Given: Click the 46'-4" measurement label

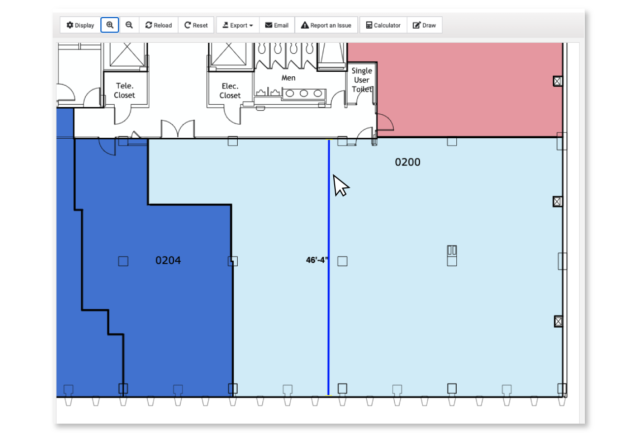Looking at the screenshot, I should point(317,260).
